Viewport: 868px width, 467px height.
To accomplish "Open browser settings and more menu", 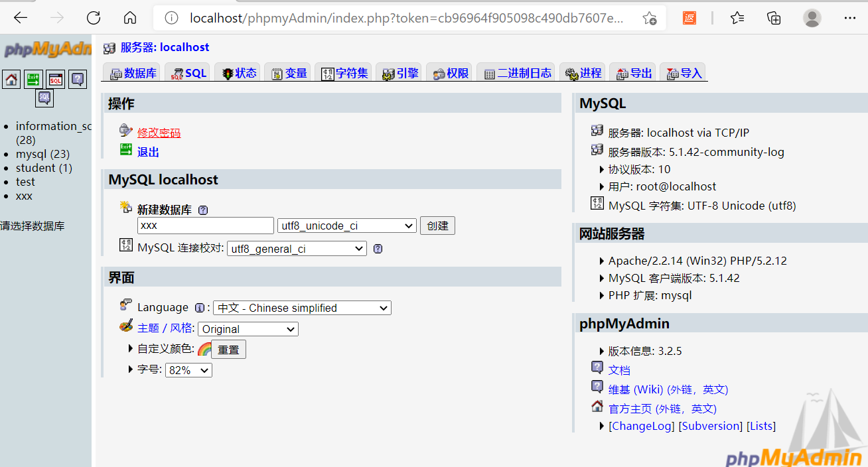I will coord(850,18).
